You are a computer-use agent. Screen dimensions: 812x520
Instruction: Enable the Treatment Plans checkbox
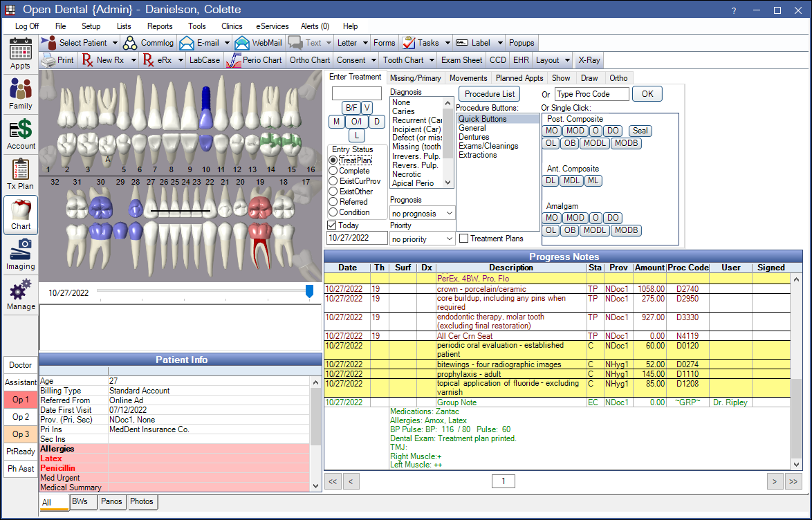click(464, 239)
